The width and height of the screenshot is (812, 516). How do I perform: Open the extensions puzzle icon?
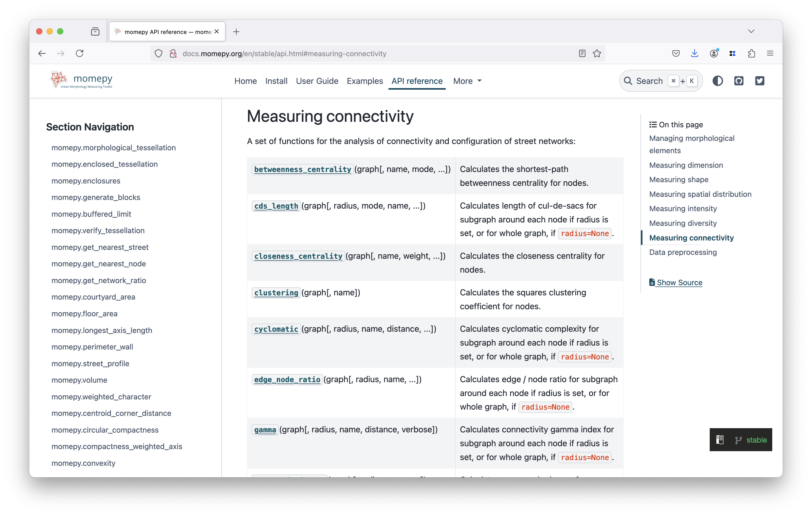[x=751, y=54]
